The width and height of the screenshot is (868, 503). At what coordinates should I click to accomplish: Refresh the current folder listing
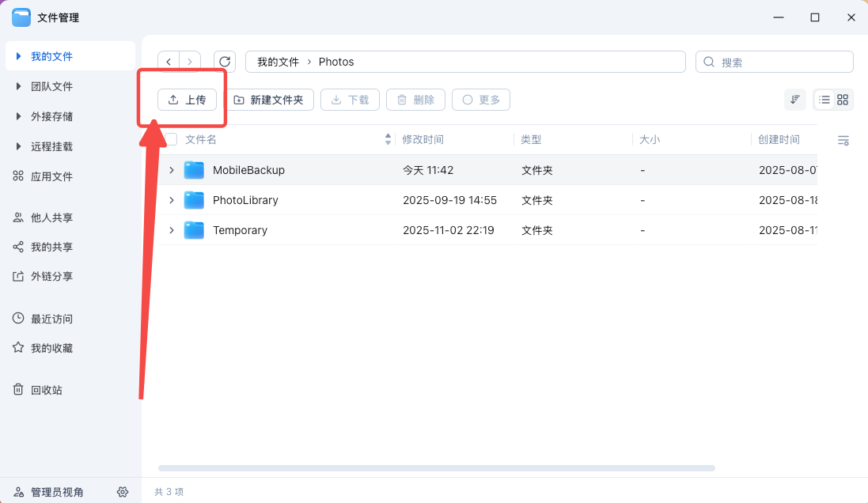tap(225, 62)
